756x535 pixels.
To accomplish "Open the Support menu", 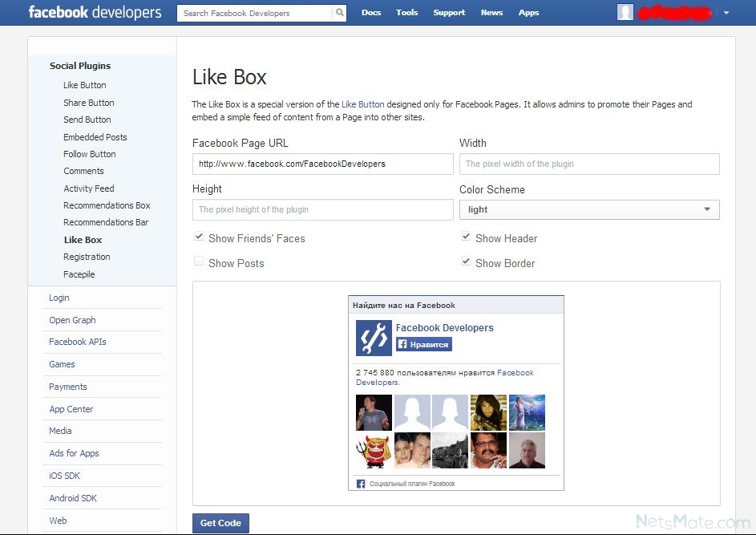I will 449,13.
